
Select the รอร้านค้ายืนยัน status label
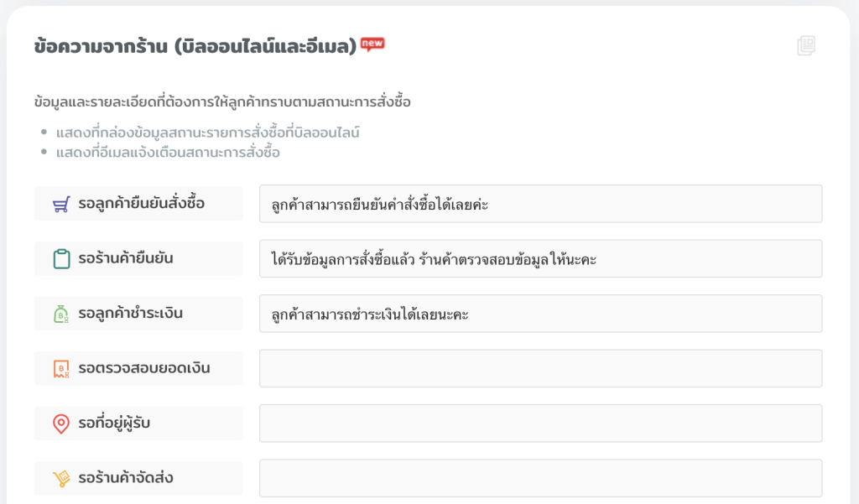click(126, 259)
